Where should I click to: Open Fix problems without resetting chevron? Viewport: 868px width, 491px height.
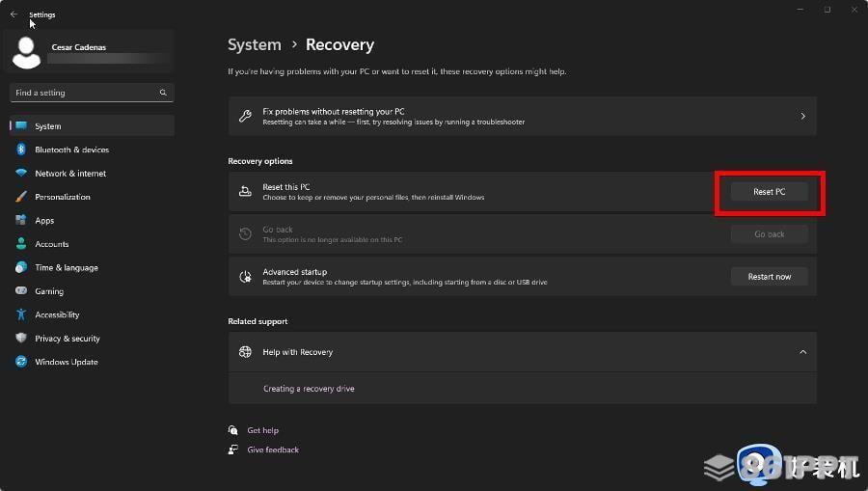point(802,117)
